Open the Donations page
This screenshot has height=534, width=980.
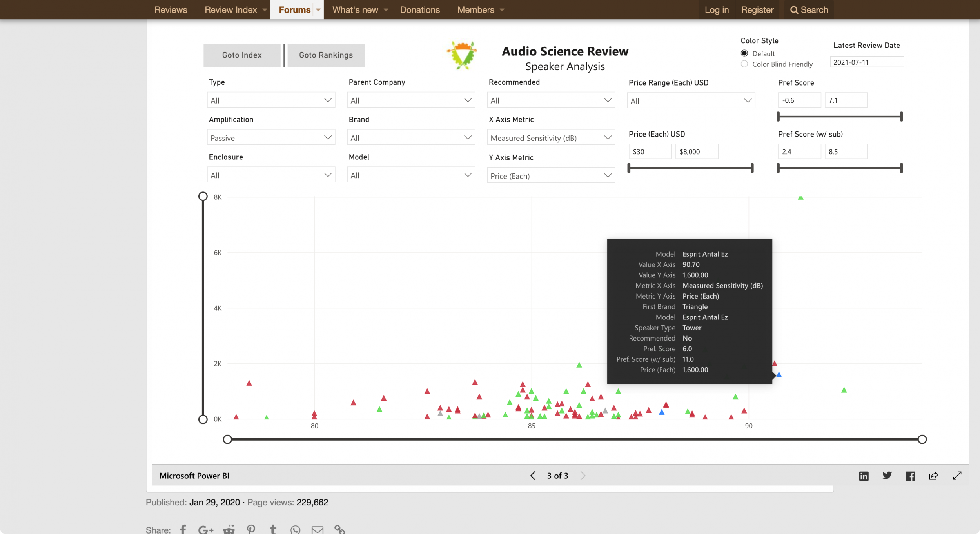tap(420, 10)
